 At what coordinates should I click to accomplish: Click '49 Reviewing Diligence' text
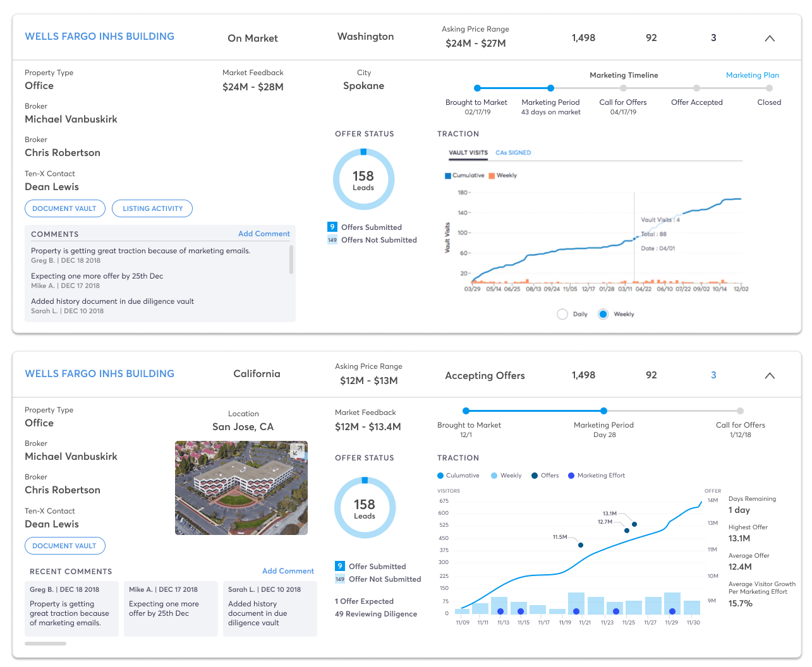pyautogui.click(x=376, y=614)
